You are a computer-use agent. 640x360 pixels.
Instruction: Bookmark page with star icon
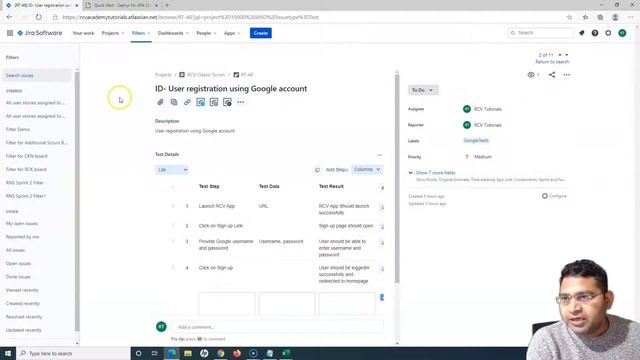[x=569, y=17]
